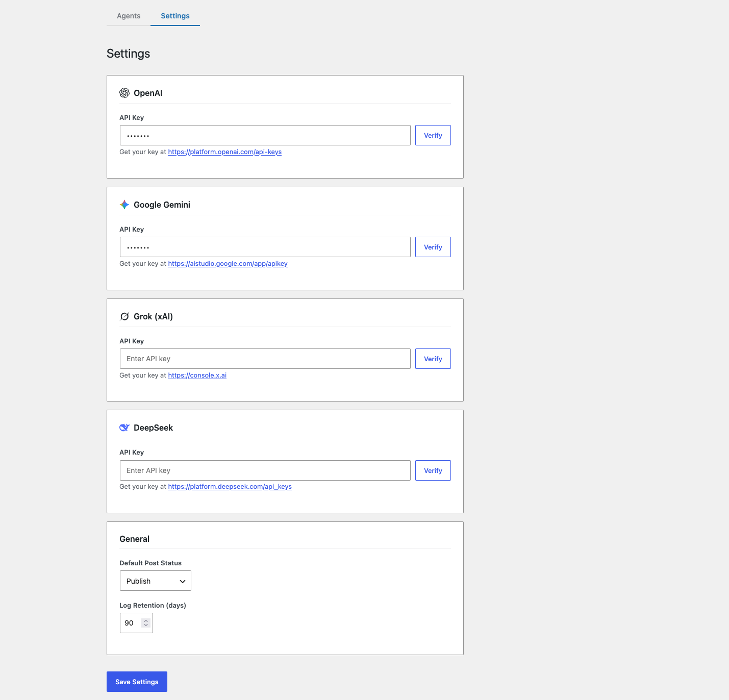The width and height of the screenshot is (729, 700).
Task: Focus the Google Gemini API key field
Action: pos(265,247)
